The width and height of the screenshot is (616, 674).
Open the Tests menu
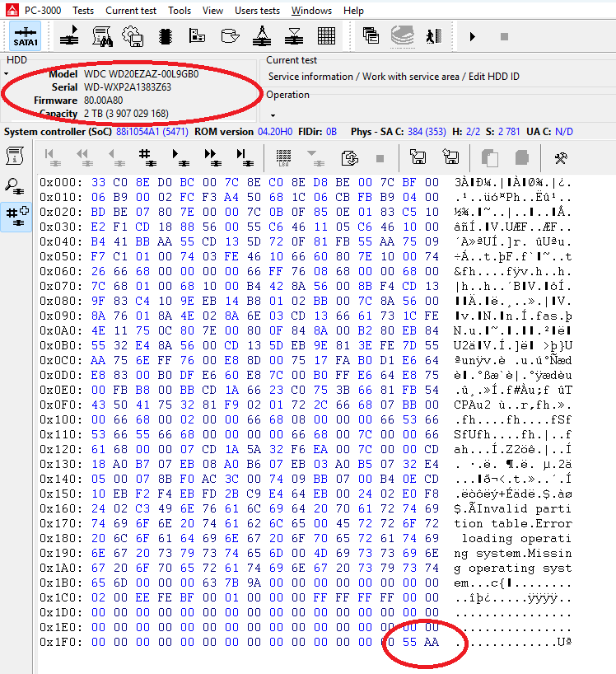point(82,11)
